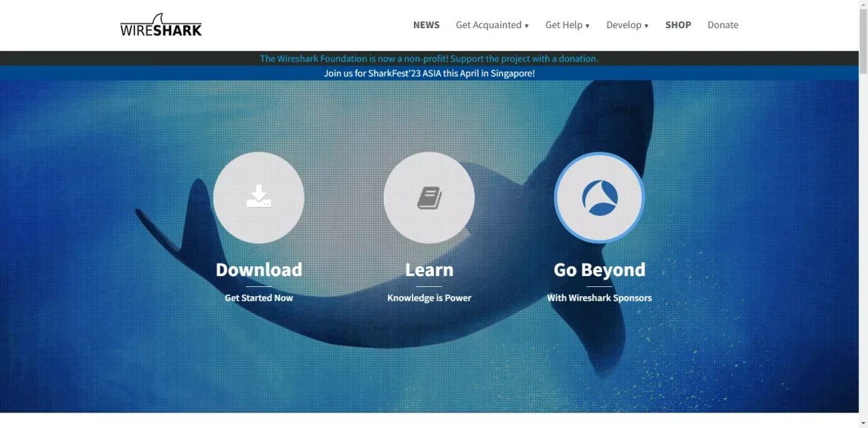
Task: Expand the Get Help dropdown menu
Action: click(568, 25)
